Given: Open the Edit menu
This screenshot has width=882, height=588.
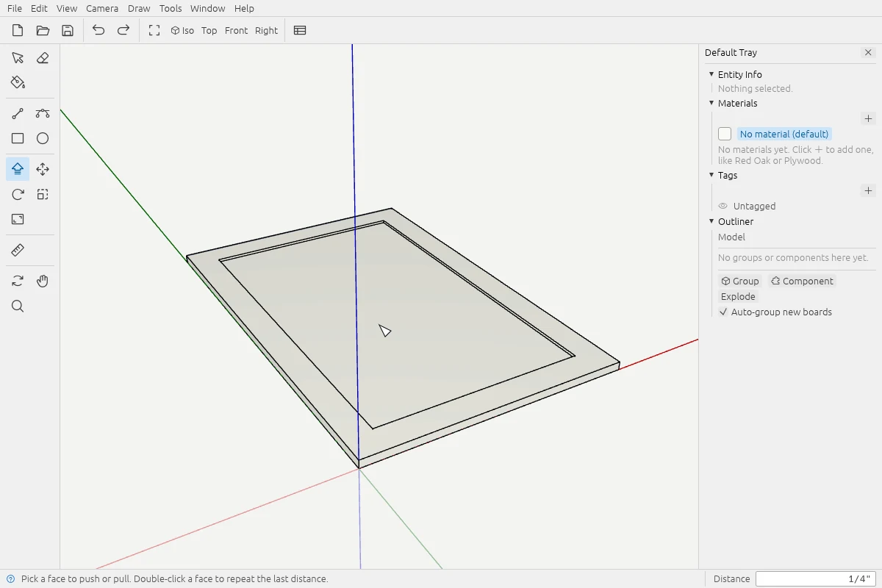Looking at the screenshot, I should pos(39,8).
